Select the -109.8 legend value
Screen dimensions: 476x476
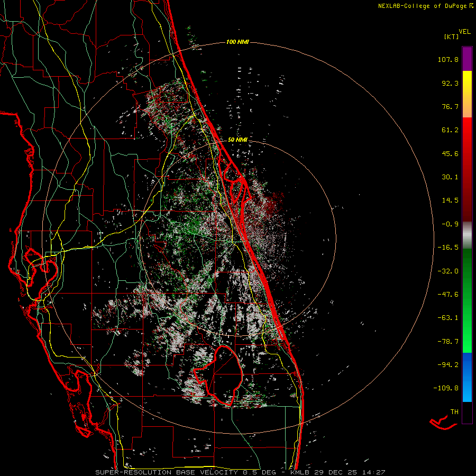[x=446, y=388]
